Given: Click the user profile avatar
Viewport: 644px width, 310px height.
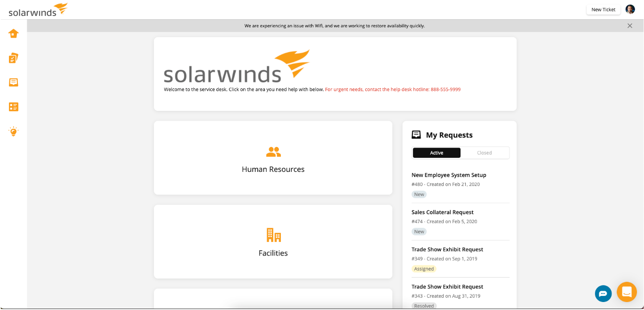Looking at the screenshot, I should (x=630, y=9).
